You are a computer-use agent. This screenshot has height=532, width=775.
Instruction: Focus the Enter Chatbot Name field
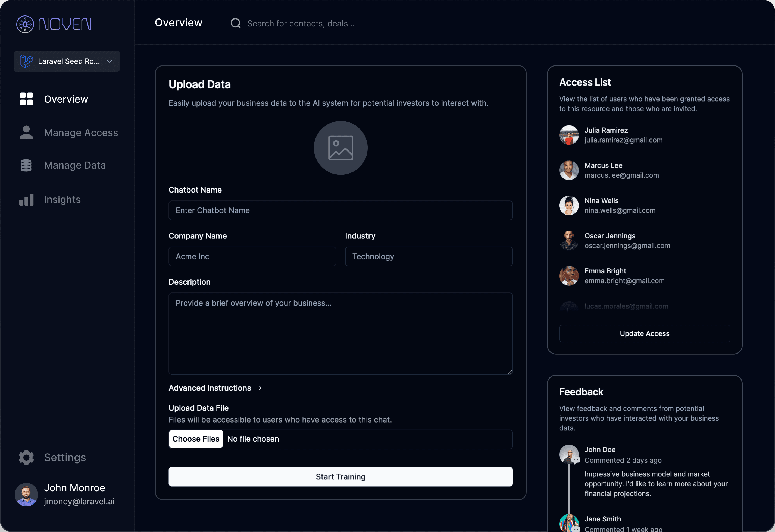click(340, 210)
